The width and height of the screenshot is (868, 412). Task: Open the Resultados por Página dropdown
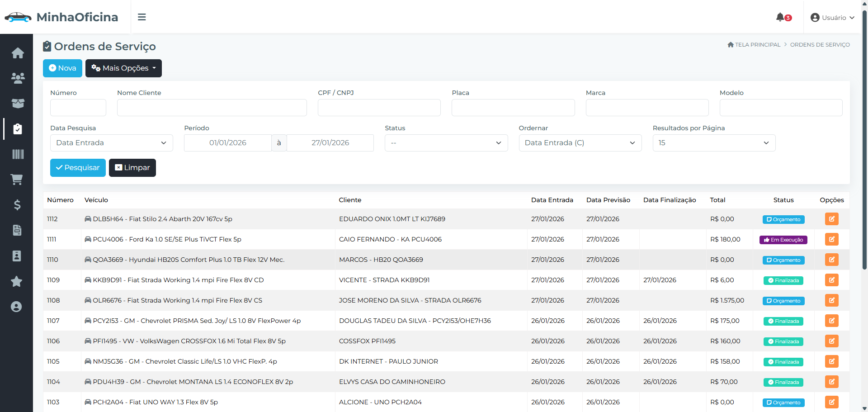714,143
